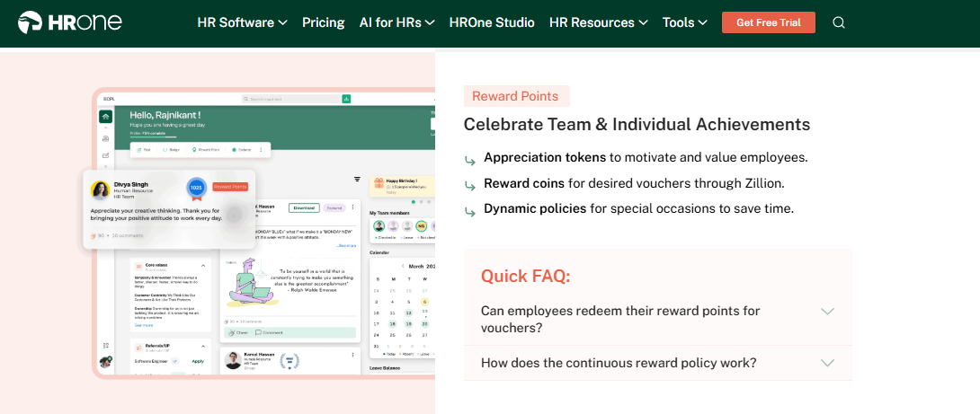This screenshot has height=414, width=980.
Task: Click the "10 comments" text on Divya's card
Action: (x=128, y=235)
